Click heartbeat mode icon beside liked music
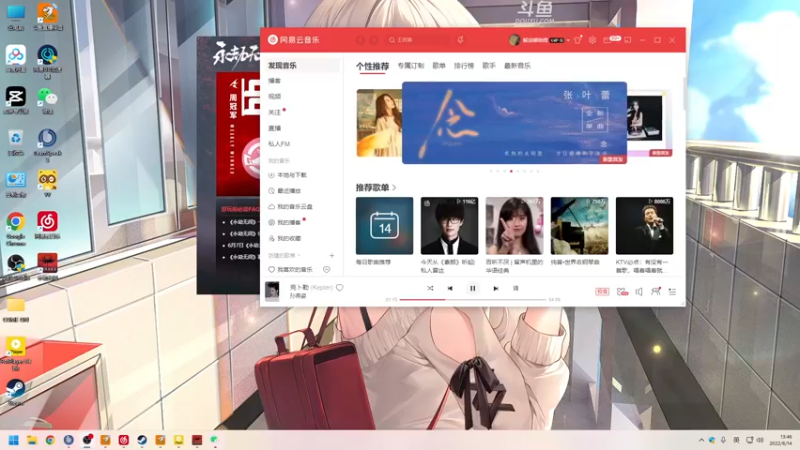This screenshot has width=800, height=450. 327,269
